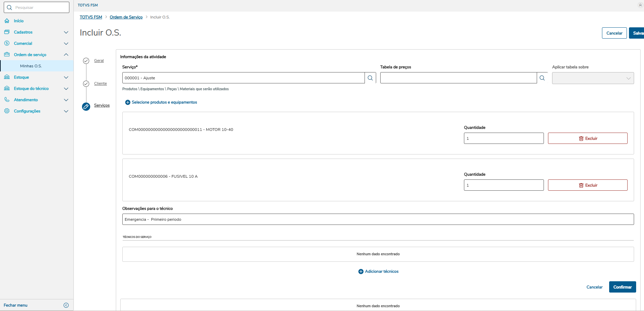Click the FUSIVEL 10 A quantity field
The height and width of the screenshot is (311, 644).
coord(504,185)
